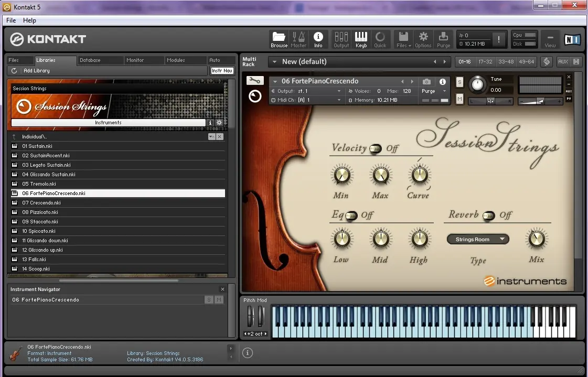Screen dimensions: 588x377
Task: Select 07 Crescendo.nki in library list
Action: (118, 203)
